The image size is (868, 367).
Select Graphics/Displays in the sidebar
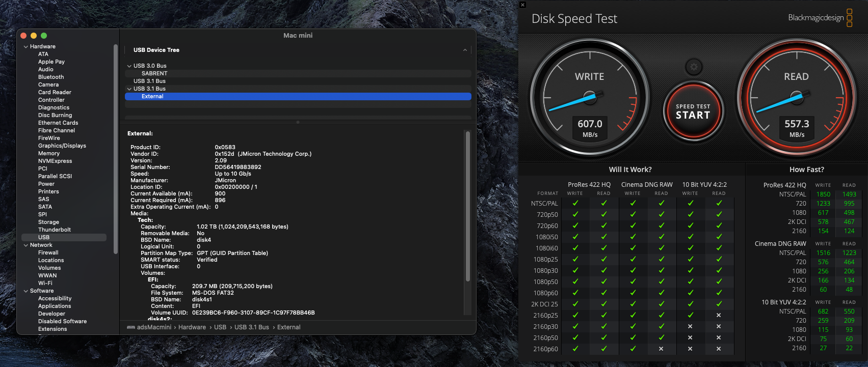(x=62, y=146)
